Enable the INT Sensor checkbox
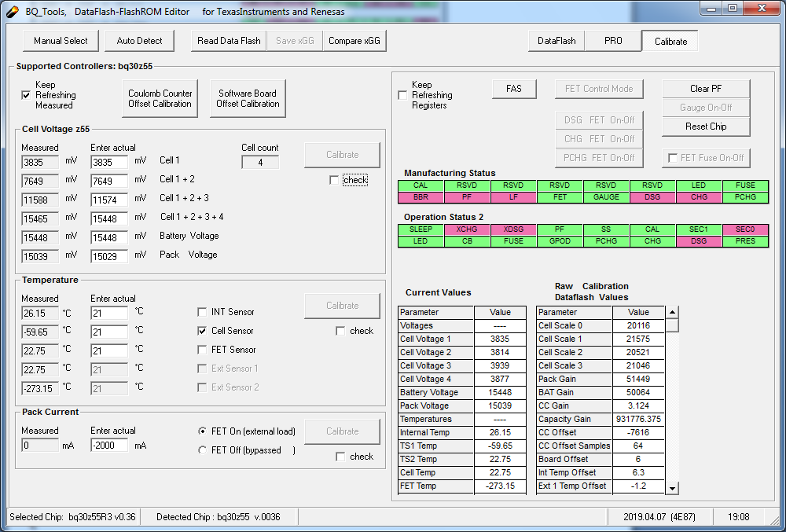 pos(202,312)
